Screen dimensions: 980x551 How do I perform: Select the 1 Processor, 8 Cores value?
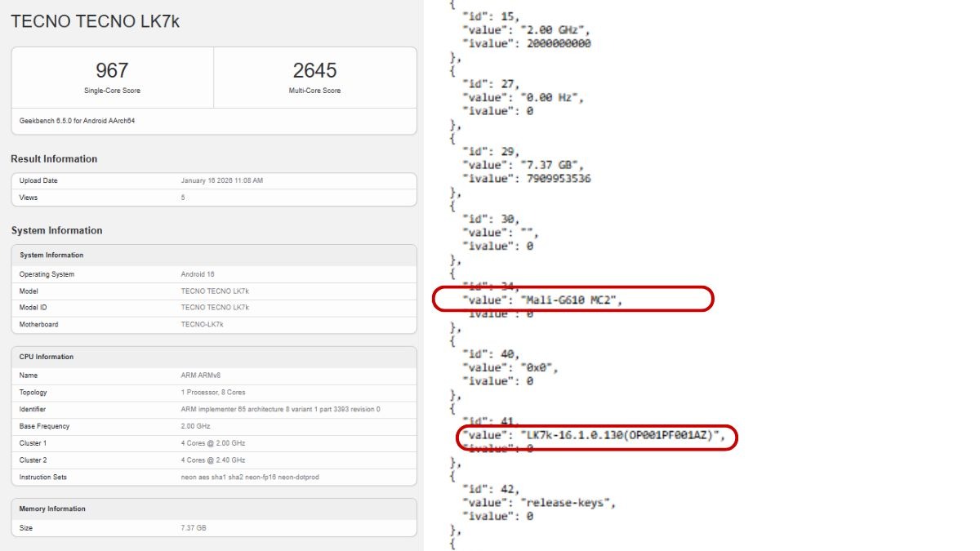click(212, 393)
